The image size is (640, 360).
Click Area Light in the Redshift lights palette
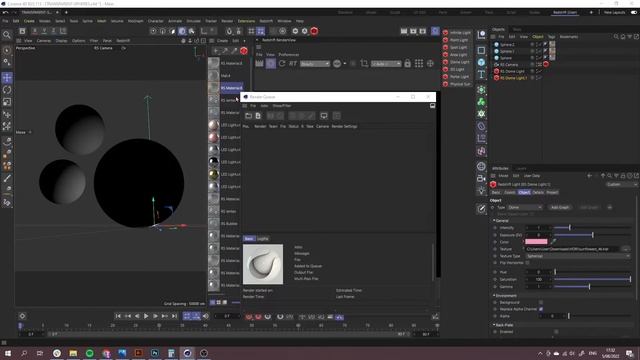pyautogui.click(x=456, y=55)
